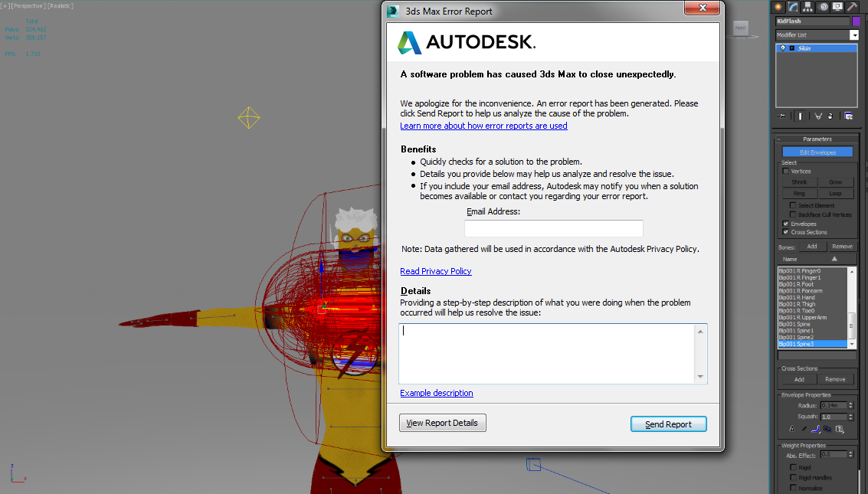Uncheck the Envelopes checkbox

pyautogui.click(x=785, y=224)
